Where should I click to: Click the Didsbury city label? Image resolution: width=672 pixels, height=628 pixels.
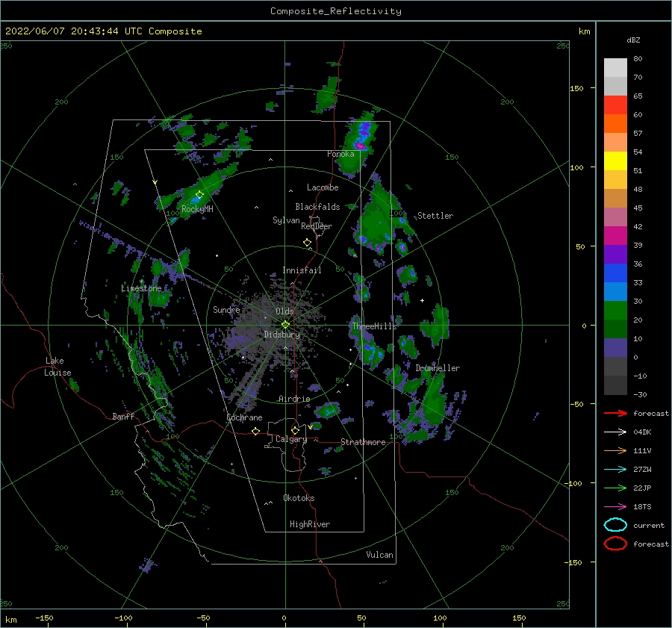(x=282, y=335)
